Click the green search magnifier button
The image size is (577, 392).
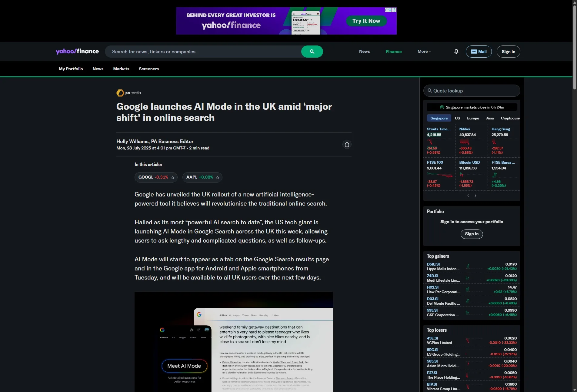(312, 52)
